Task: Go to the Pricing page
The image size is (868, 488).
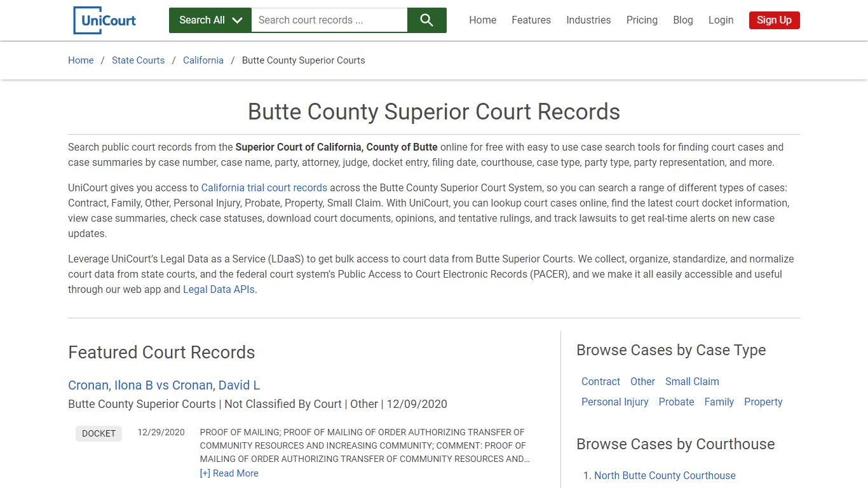Action: [642, 20]
